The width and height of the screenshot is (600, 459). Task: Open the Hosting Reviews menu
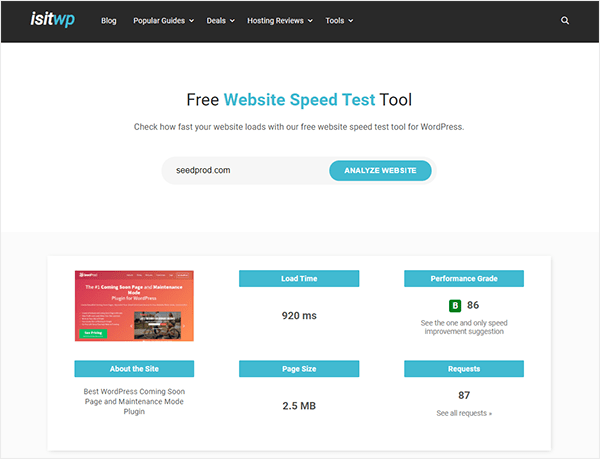280,21
